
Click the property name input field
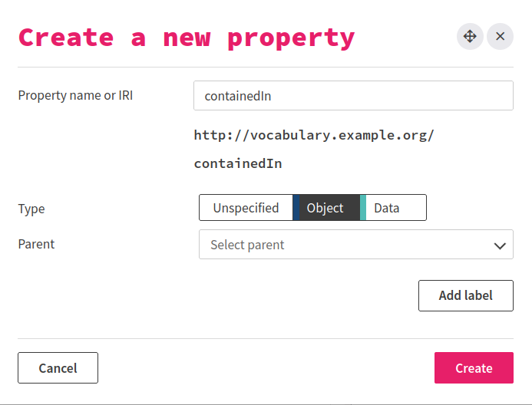pyautogui.click(x=353, y=96)
